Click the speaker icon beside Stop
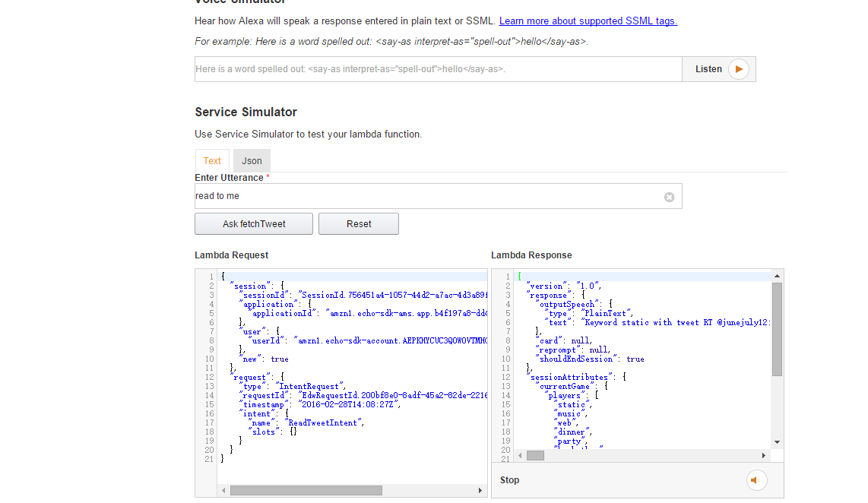This screenshot has height=503, width=868. [756, 480]
